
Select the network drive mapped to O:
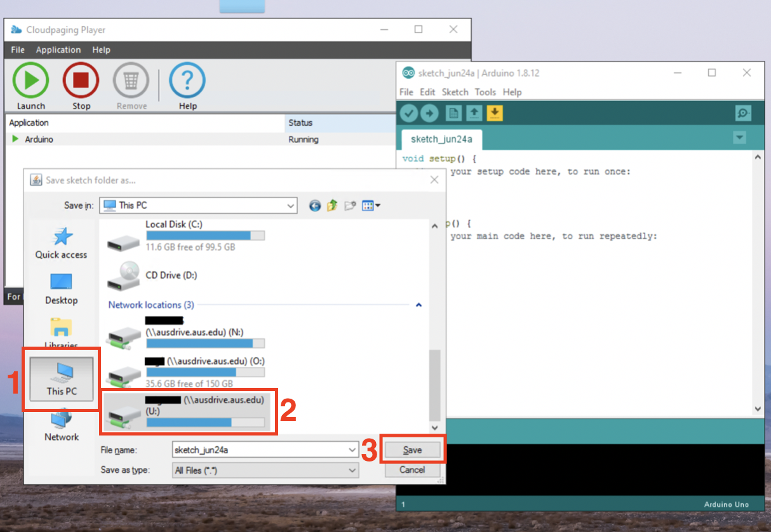185,373
